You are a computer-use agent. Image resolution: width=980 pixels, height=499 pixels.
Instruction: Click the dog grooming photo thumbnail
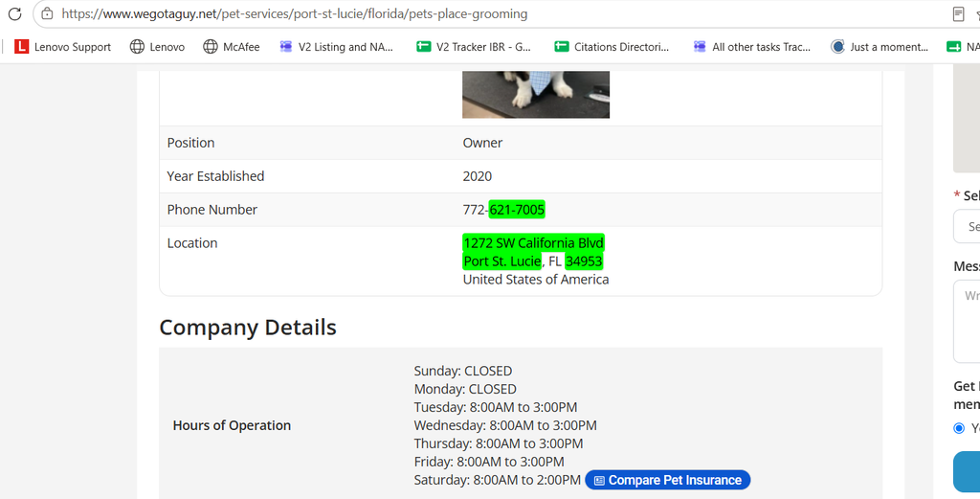[536, 95]
